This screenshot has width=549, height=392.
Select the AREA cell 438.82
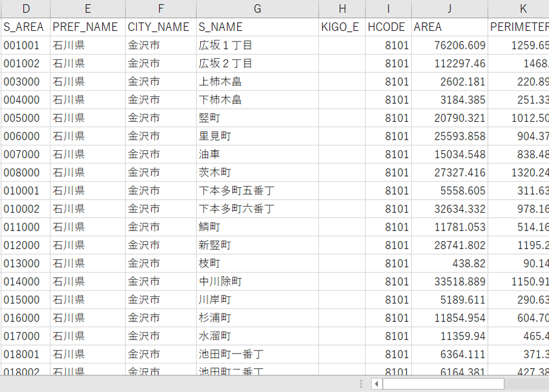[x=450, y=264]
